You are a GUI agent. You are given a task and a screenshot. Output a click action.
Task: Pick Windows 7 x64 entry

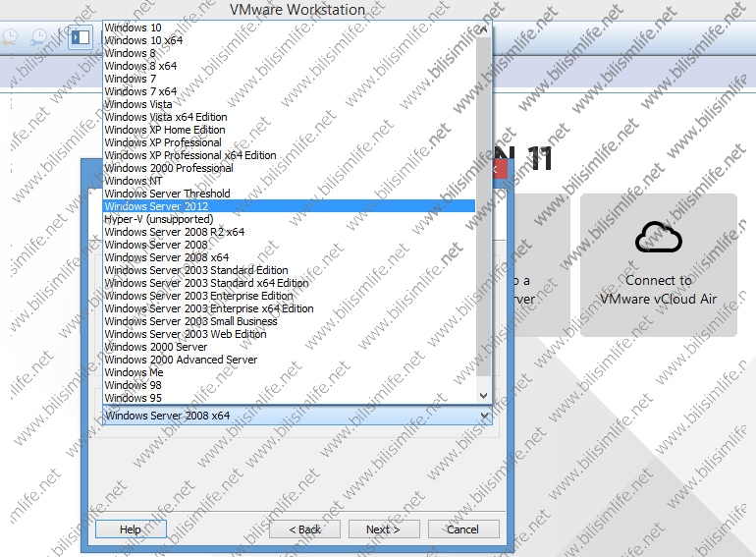click(x=289, y=91)
